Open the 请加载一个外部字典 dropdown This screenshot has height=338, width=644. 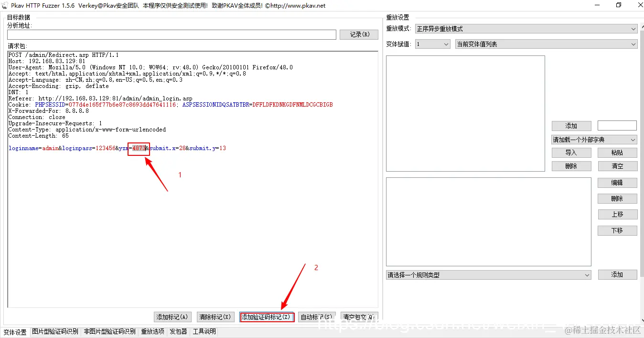[594, 140]
